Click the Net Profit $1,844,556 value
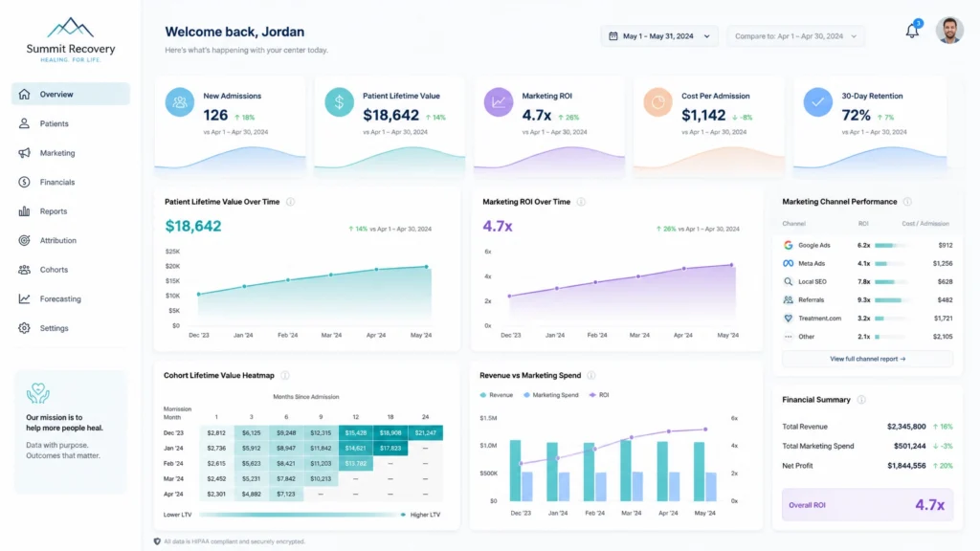The height and width of the screenshot is (551, 980). click(906, 466)
